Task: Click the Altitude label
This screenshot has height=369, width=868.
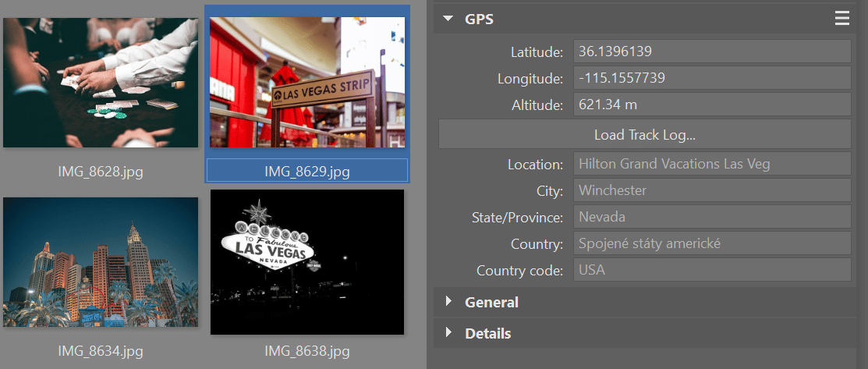Action: pos(537,105)
